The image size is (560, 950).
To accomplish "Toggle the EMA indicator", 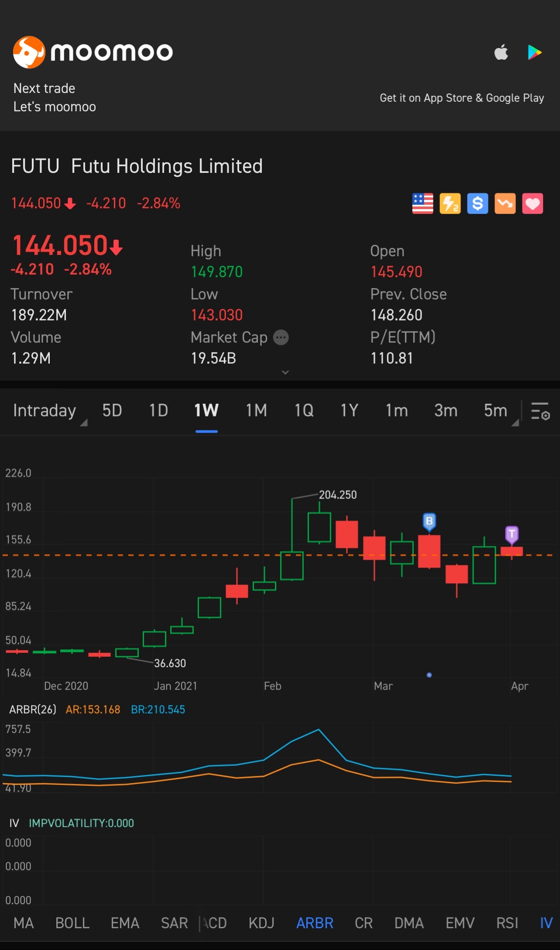I will (125, 923).
